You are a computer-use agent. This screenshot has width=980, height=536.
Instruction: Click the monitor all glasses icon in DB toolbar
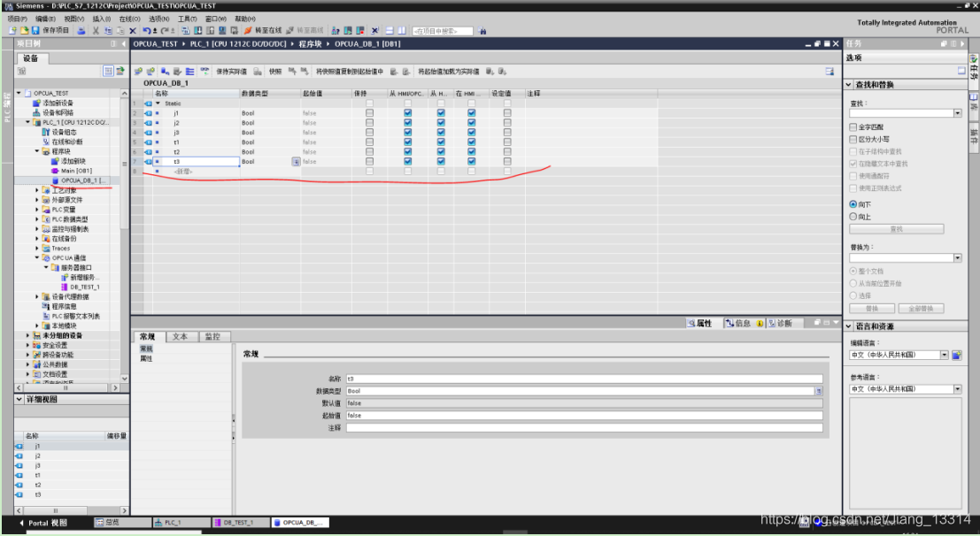click(x=204, y=72)
